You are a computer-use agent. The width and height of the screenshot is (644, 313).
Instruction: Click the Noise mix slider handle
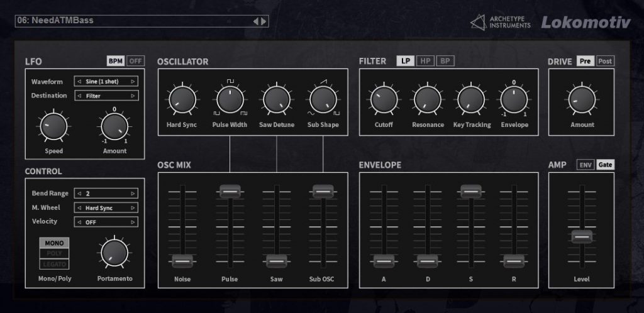tap(182, 261)
